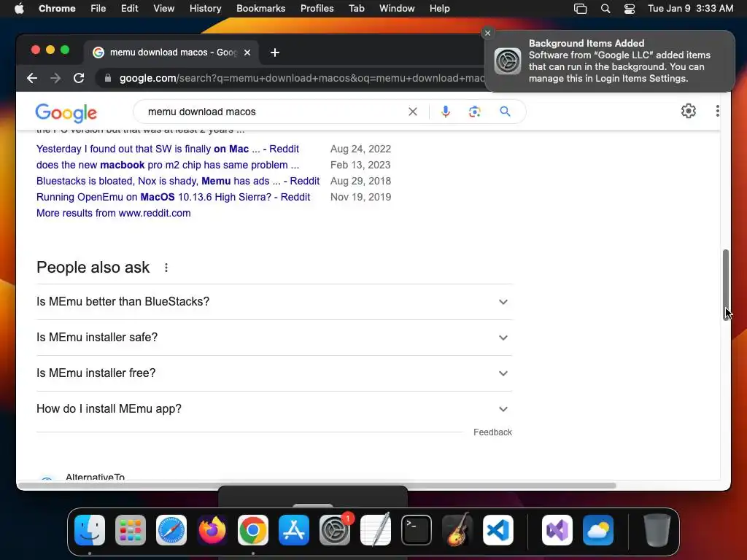Open the File menu
The height and width of the screenshot is (560, 747).
coord(98,9)
